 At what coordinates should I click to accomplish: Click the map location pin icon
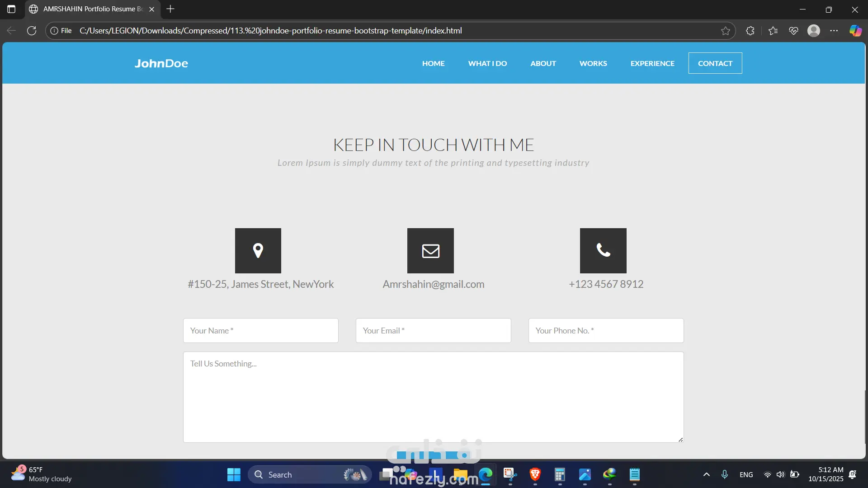click(x=258, y=250)
